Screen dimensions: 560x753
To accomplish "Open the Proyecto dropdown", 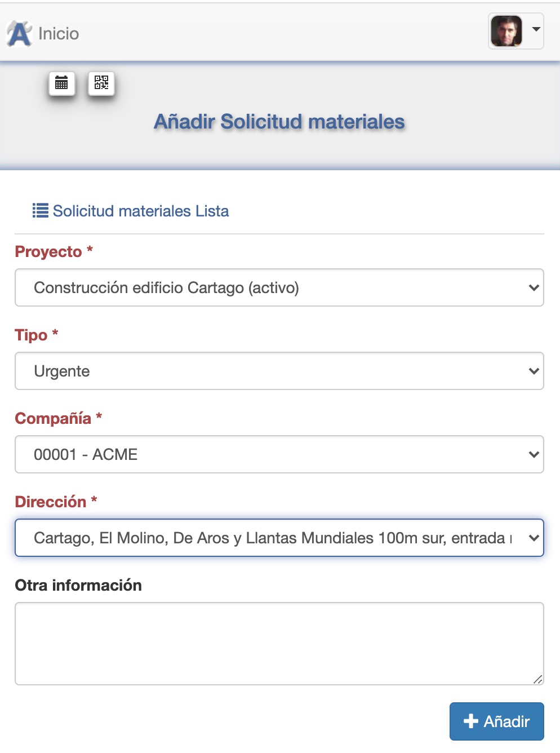I will (x=279, y=287).
